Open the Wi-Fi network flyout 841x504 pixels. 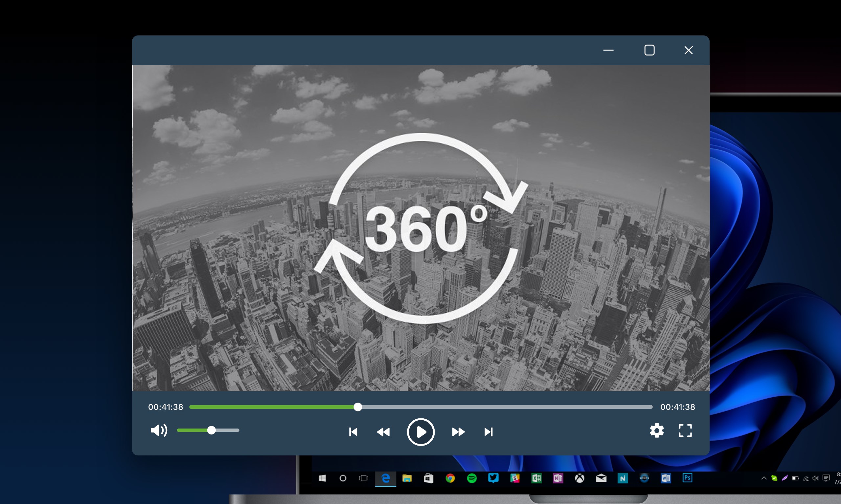(806, 477)
